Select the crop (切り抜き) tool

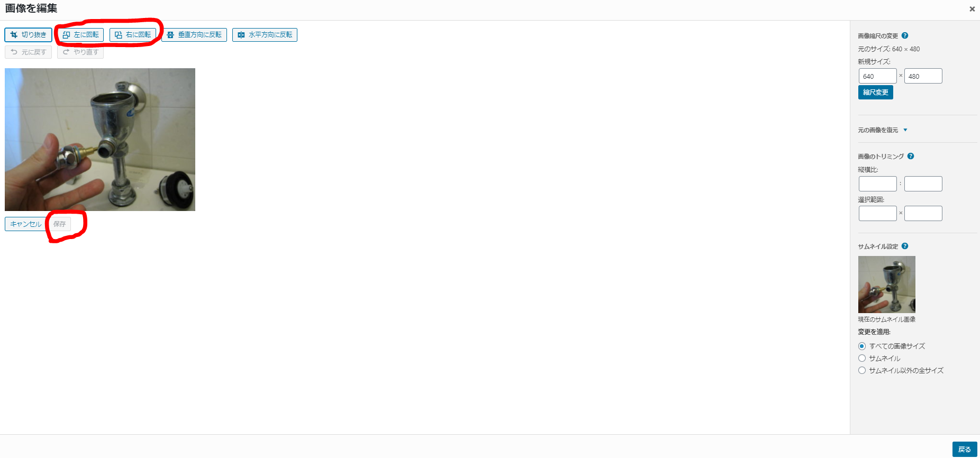[x=28, y=35]
